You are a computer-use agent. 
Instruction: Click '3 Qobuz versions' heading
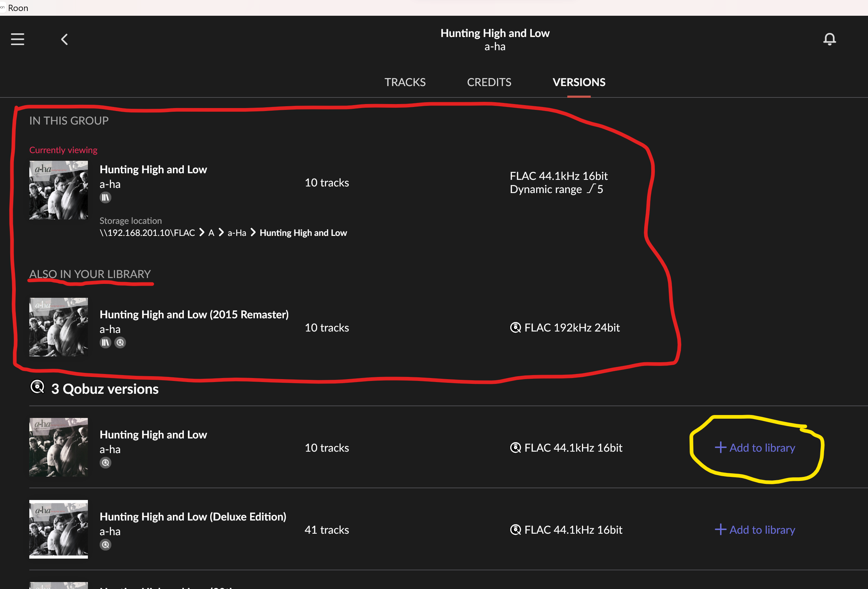click(x=105, y=389)
